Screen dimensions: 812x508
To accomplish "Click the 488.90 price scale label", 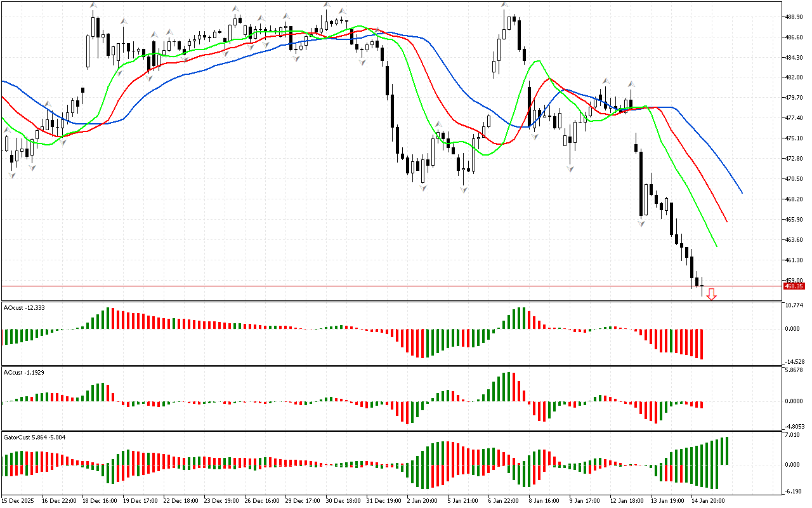I will point(794,17).
